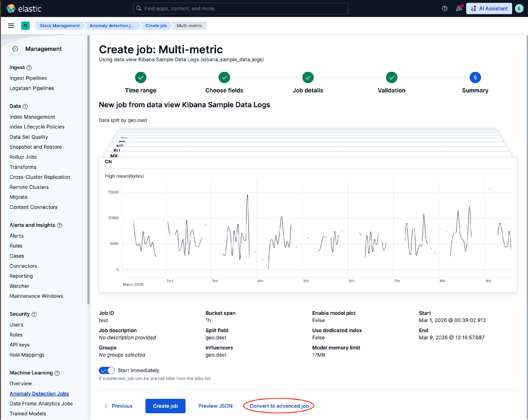
Task: Open Anomaly detection jobs breadcrumb
Action: click(x=111, y=26)
